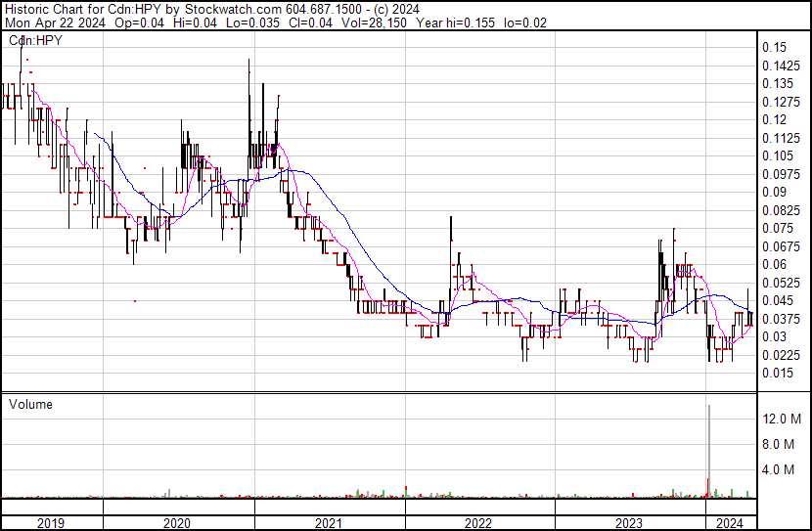The image size is (812, 531).
Task: Click the 4.0 M volume axis label
Action: (780, 469)
